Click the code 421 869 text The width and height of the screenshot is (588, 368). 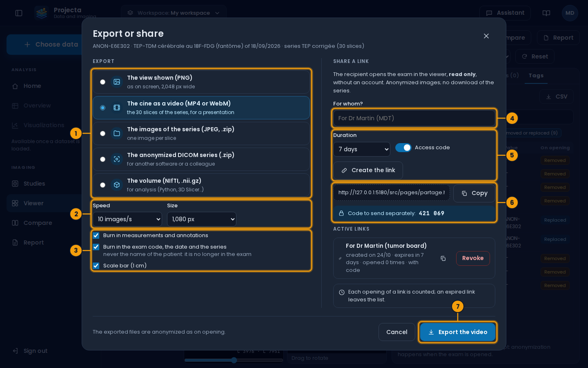432,213
